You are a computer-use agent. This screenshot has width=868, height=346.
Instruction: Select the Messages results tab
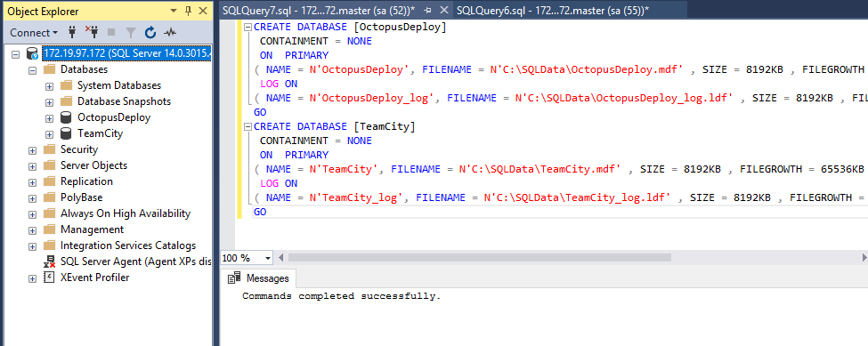tap(260, 278)
